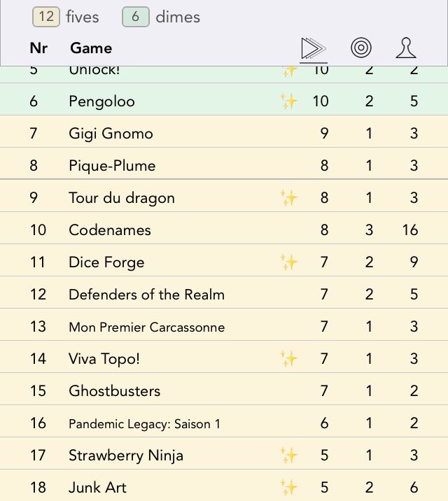Select Pandemic Legacy: Saison 1
Viewport: 448px width, 501px height.
[x=143, y=423]
